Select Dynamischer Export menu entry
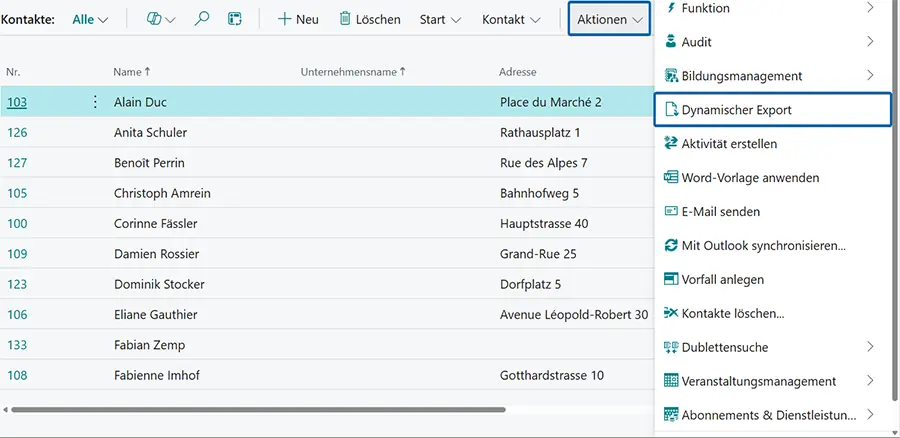Image resolution: width=900 pixels, height=438 pixels. coord(773,110)
